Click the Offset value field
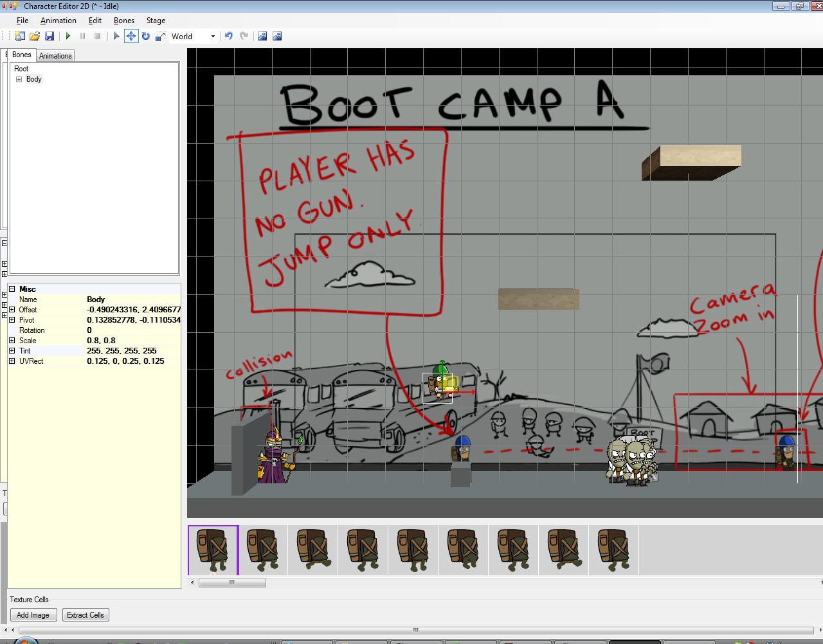Viewport: 823px width, 644px height. point(133,310)
